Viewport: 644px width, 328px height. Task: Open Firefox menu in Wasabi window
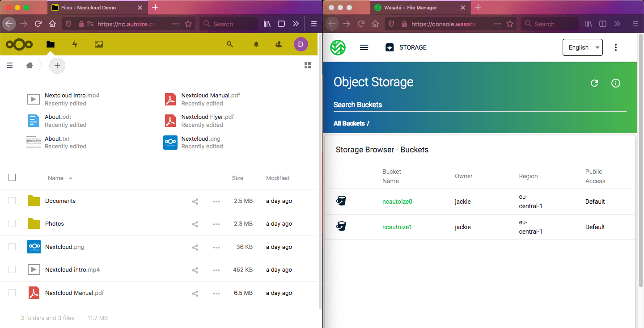pyautogui.click(x=635, y=24)
